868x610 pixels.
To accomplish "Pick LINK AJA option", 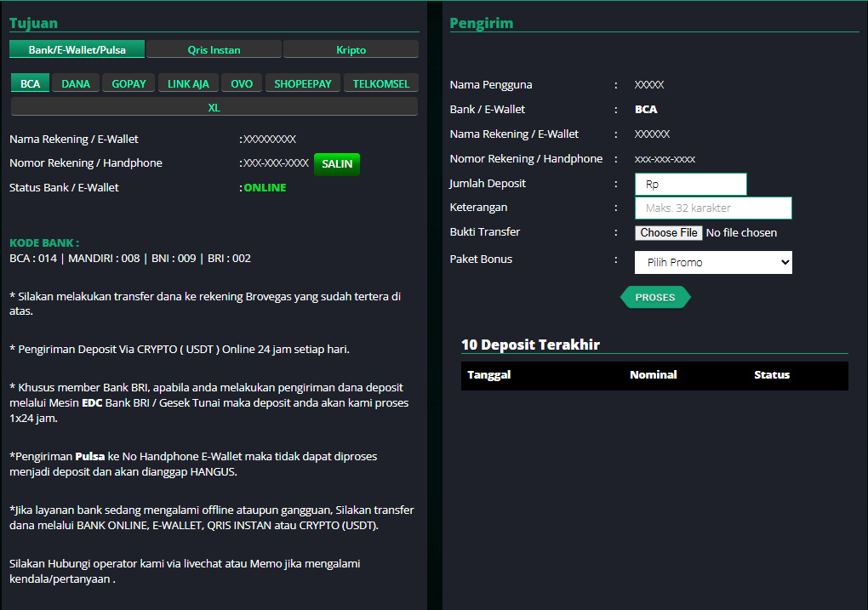I will point(188,83).
